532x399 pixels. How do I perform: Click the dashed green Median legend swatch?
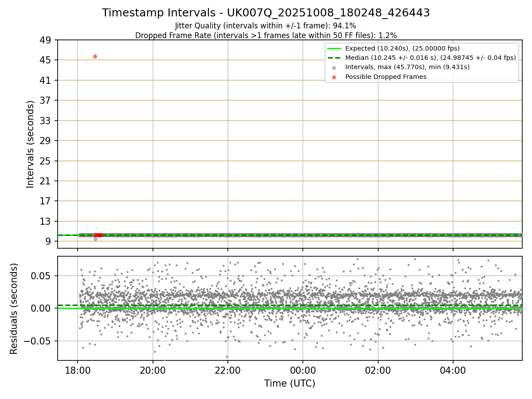[334, 58]
